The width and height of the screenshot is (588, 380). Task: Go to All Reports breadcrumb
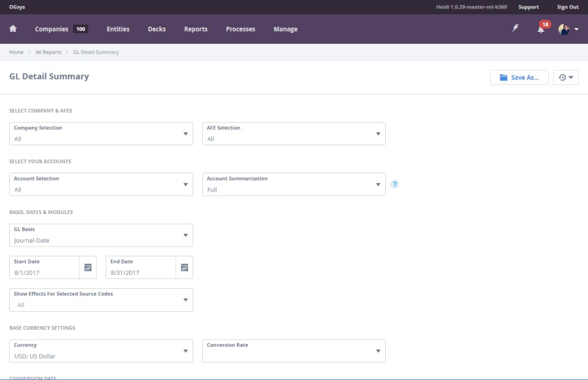click(x=48, y=52)
